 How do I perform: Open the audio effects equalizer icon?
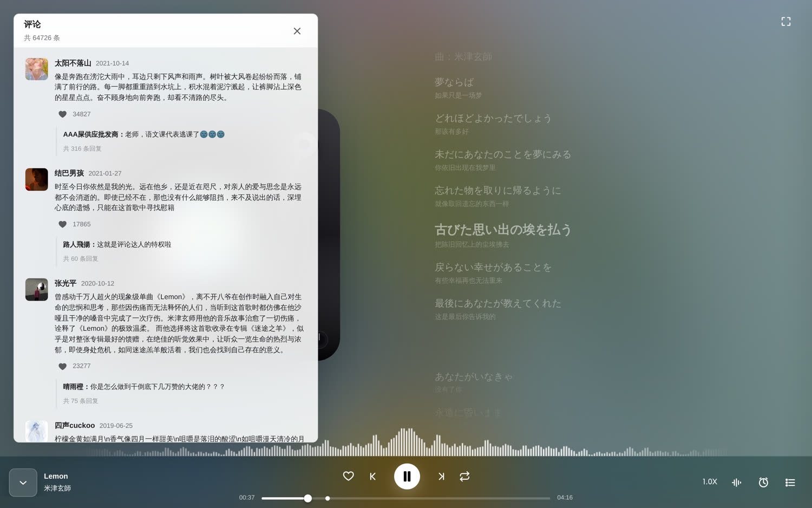[x=737, y=482]
